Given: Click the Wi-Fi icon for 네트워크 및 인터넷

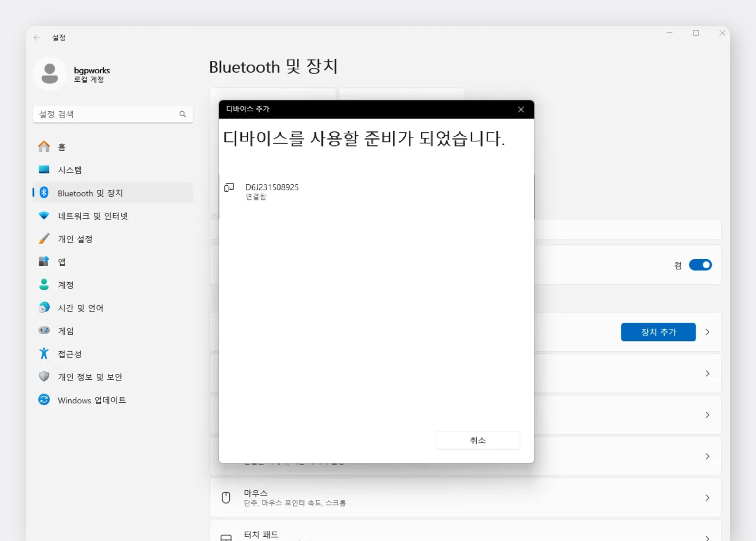Looking at the screenshot, I should pyautogui.click(x=44, y=216).
